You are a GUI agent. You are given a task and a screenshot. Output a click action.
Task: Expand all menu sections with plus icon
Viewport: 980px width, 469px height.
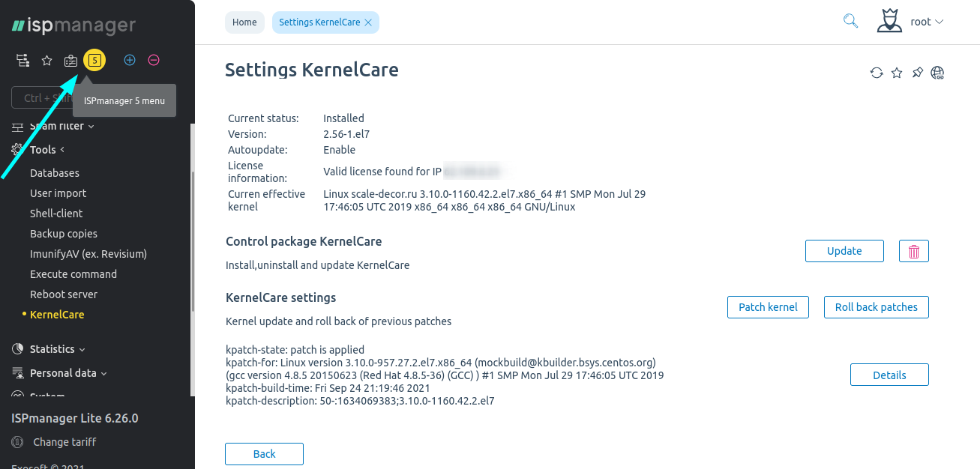[129, 60]
